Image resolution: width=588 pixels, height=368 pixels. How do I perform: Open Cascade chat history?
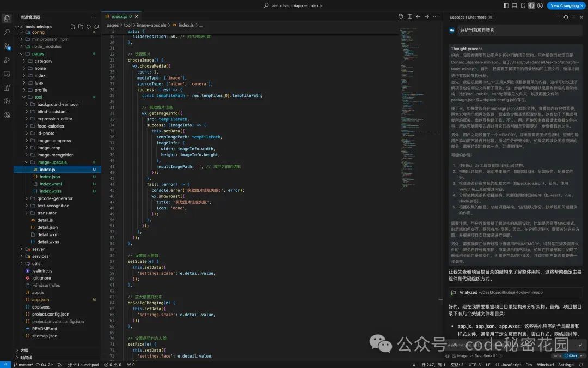566,17
